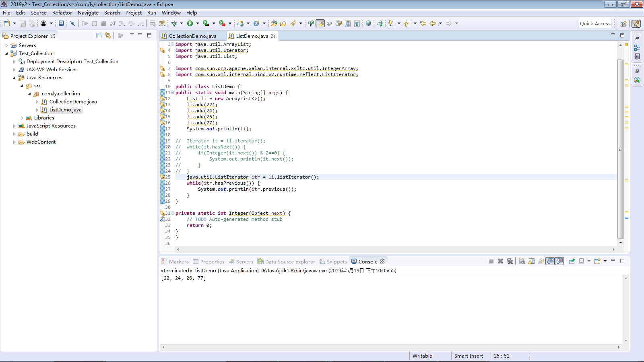
Task: Select the build folder in tree
Action: point(32,134)
